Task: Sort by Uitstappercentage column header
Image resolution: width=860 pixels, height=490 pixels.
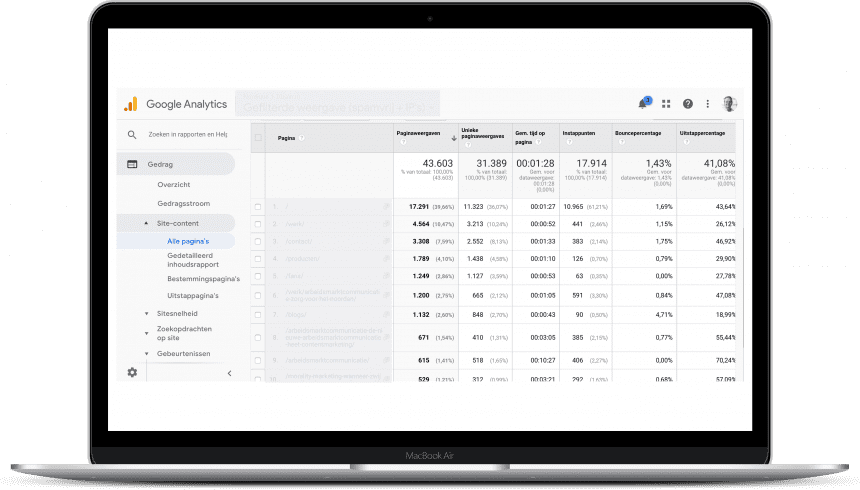Action: [x=703, y=133]
